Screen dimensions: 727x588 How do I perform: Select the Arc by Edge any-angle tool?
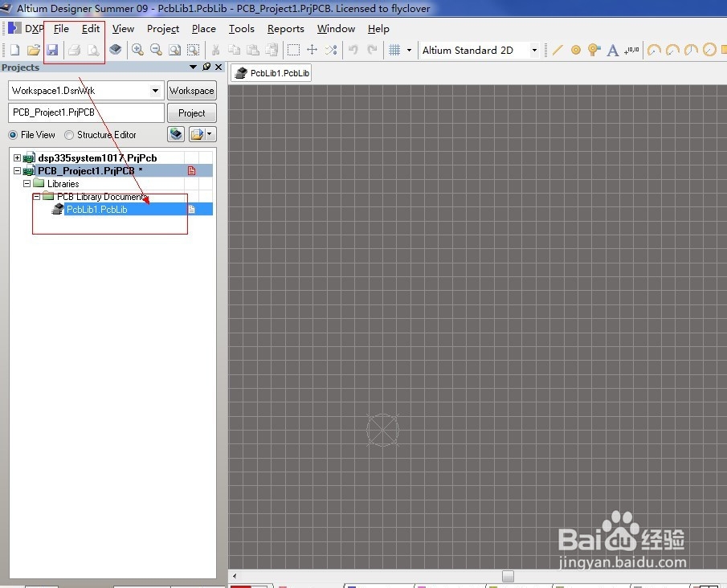click(x=691, y=50)
